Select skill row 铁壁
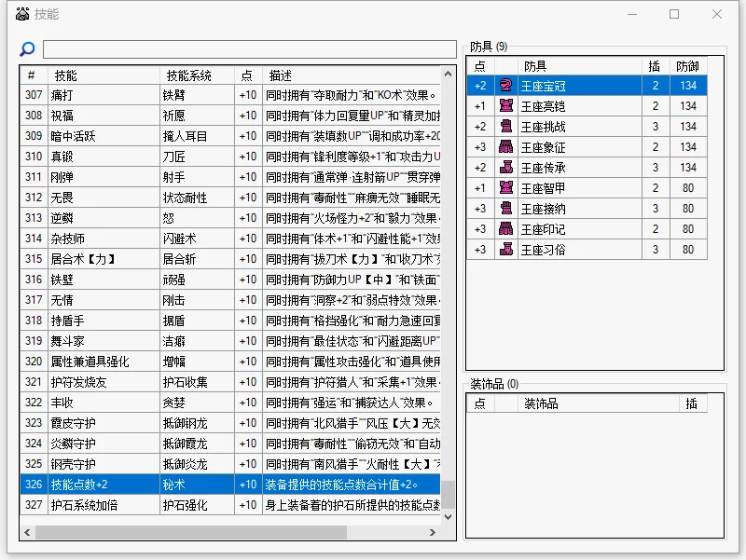 (x=230, y=280)
